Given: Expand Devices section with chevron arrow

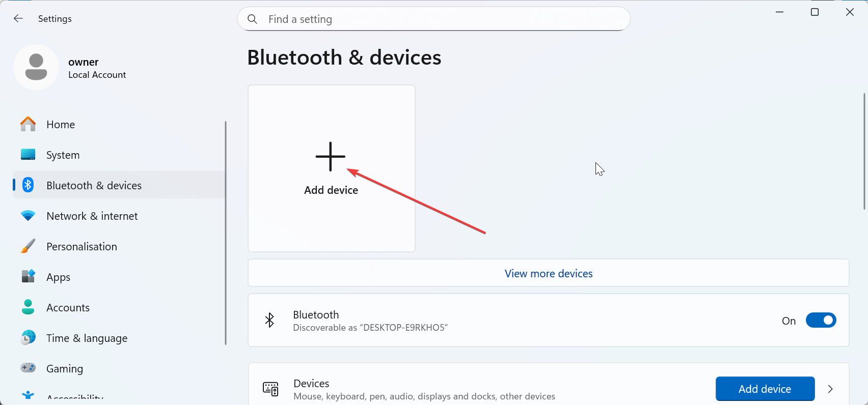Looking at the screenshot, I should 830,389.
